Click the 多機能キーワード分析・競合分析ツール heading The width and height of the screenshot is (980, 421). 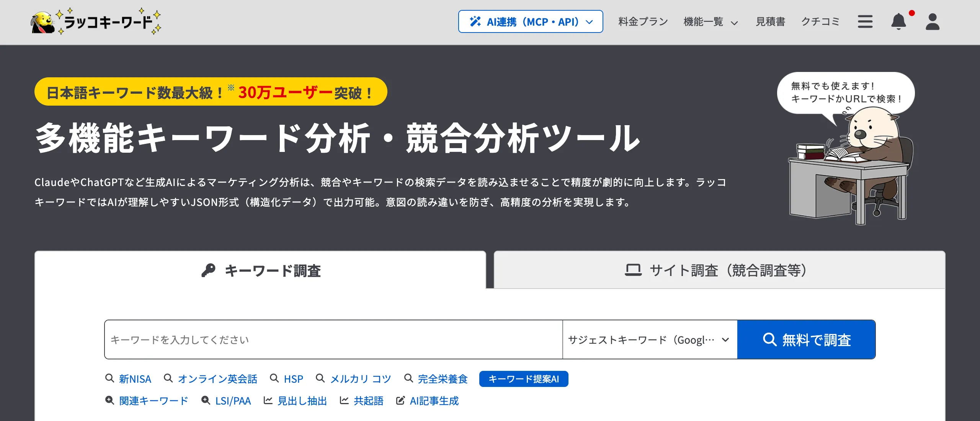click(x=338, y=138)
